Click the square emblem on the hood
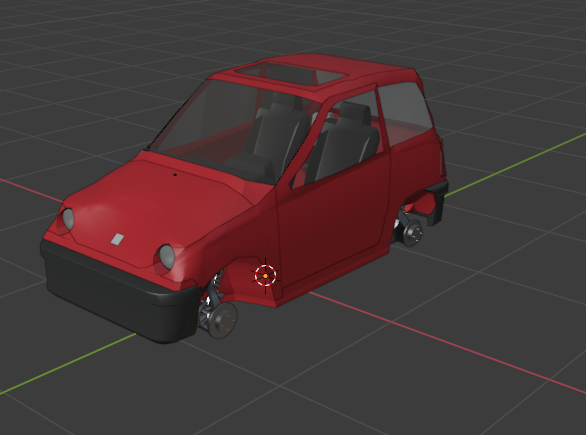The image size is (586, 435). click(117, 239)
